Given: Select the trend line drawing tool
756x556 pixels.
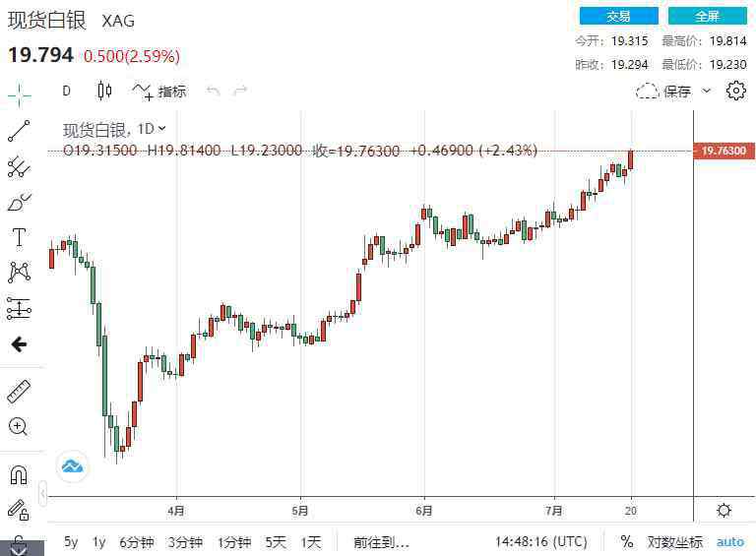Looking at the screenshot, I should (x=19, y=131).
